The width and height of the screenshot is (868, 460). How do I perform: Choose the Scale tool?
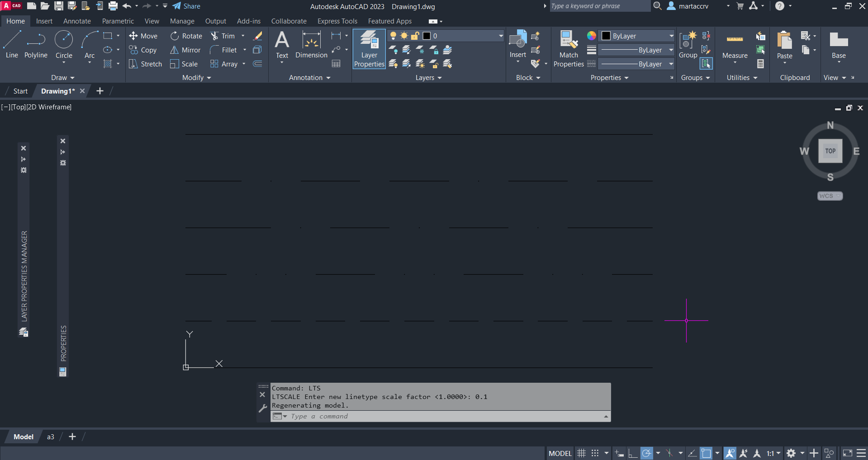[x=184, y=64]
